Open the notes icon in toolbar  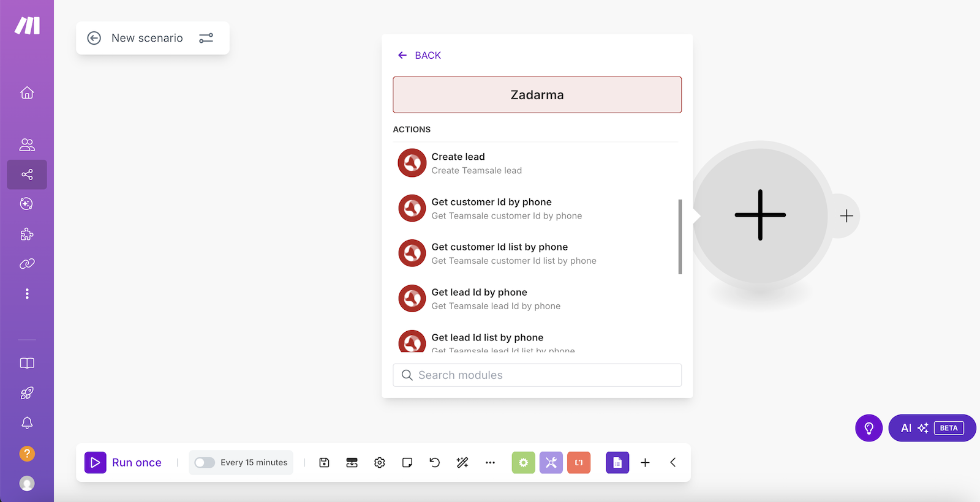click(x=407, y=463)
